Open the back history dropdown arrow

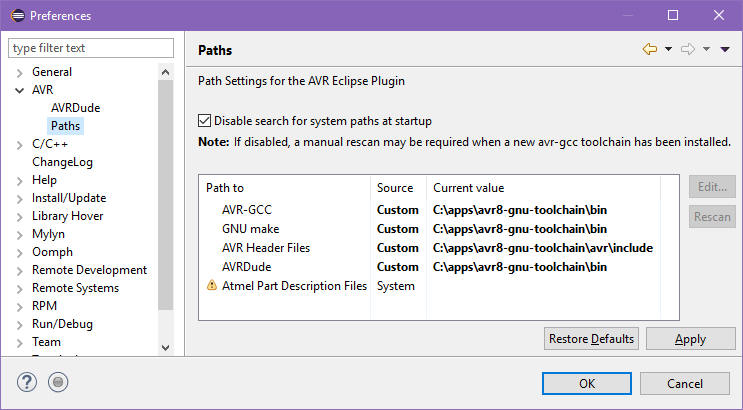tap(668, 49)
